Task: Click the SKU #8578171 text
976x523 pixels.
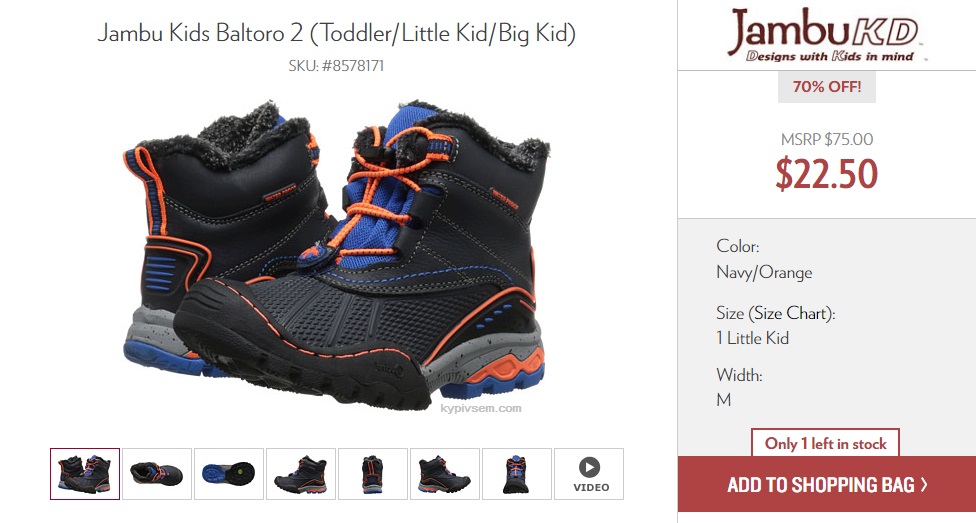Action: [x=336, y=65]
